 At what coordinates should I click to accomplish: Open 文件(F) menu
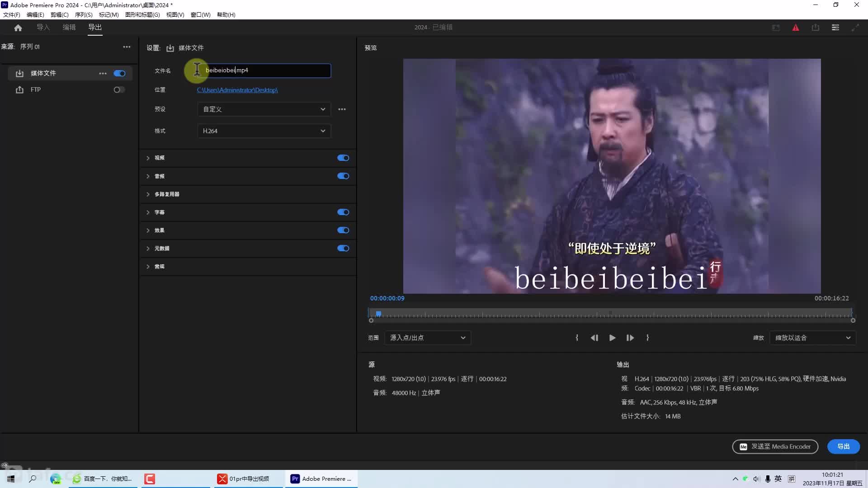point(12,15)
